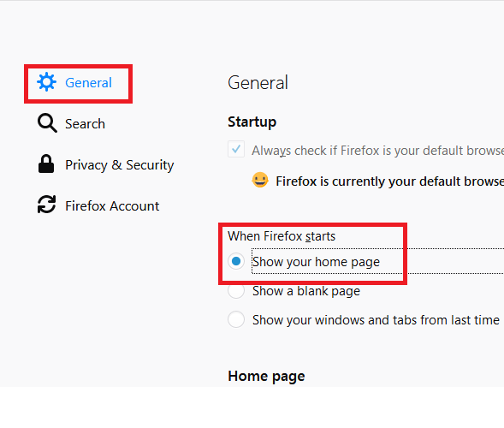Click the Privacy & Security lock icon

click(x=46, y=164)
